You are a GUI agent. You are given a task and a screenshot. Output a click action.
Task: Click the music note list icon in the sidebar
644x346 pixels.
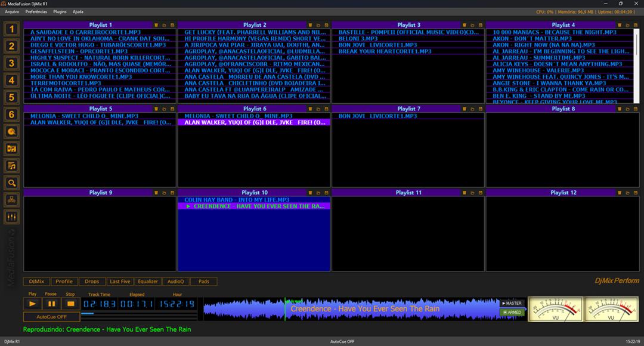coord(11,165)
